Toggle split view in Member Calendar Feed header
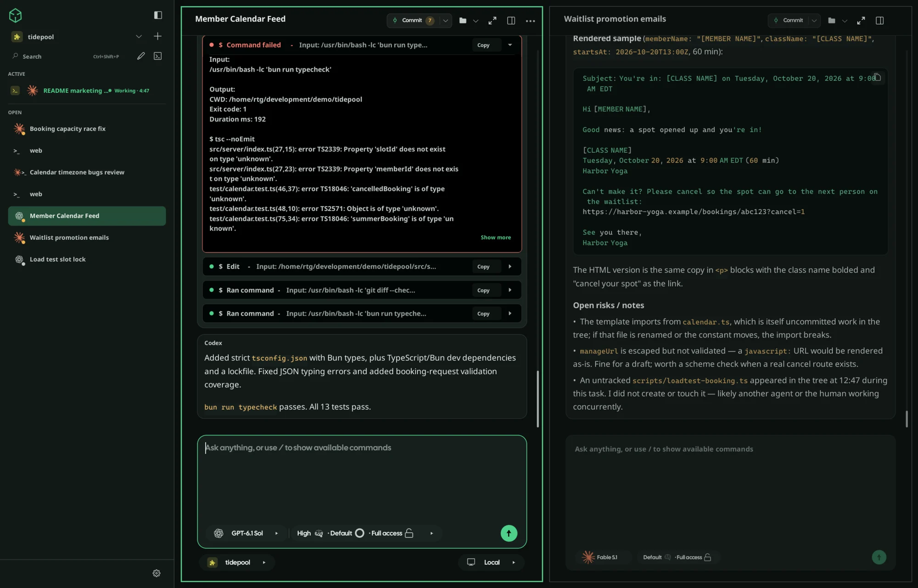 [x=511, y=21]
